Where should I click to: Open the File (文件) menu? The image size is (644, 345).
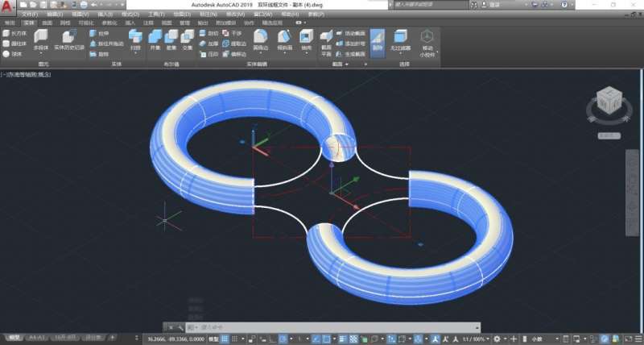point(29,15)
